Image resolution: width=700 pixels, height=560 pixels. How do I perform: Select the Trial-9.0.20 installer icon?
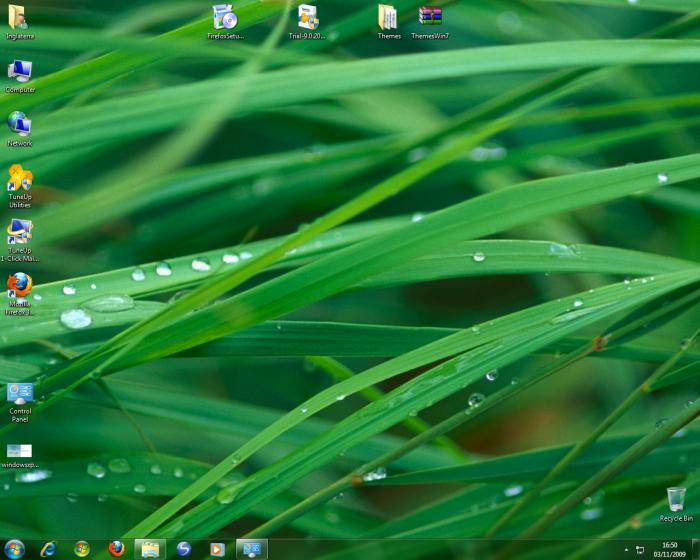point(308,18)
